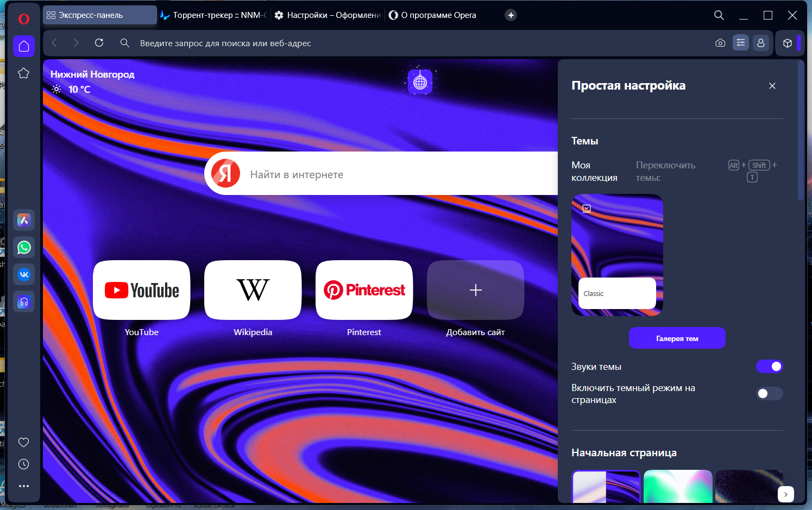Open the Pinterest speed dial tile

[x=364, y=290]
